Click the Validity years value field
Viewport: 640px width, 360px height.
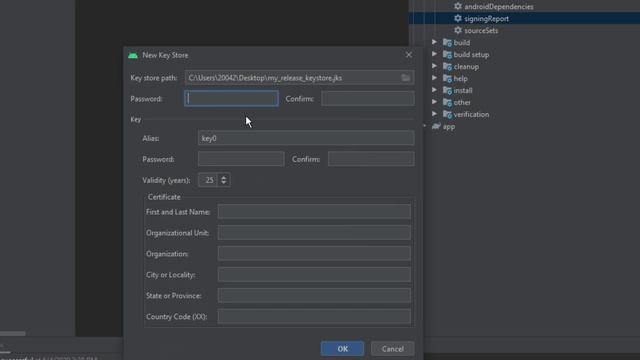coord(209,180)
